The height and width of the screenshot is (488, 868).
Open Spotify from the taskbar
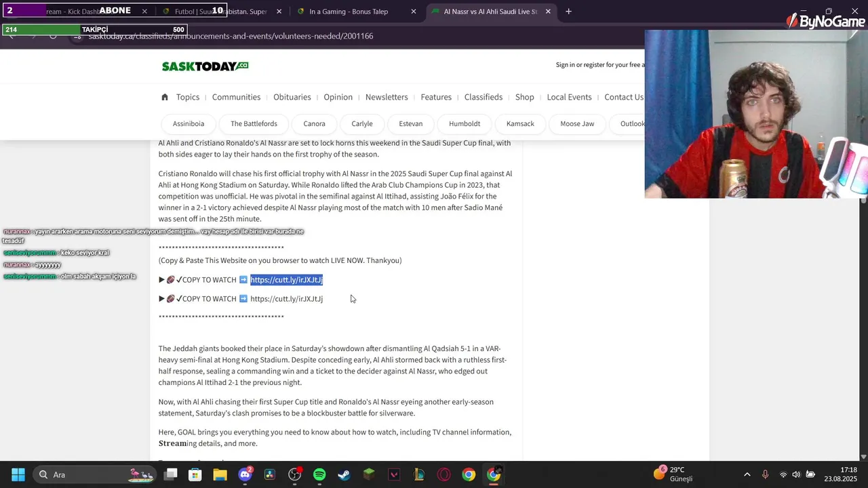(x=319, y=474)
